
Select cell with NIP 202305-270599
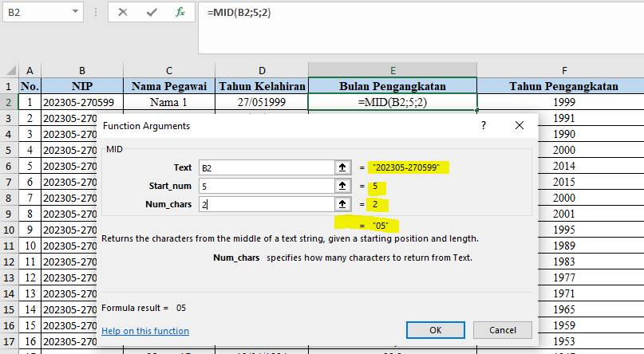[82, 102]
